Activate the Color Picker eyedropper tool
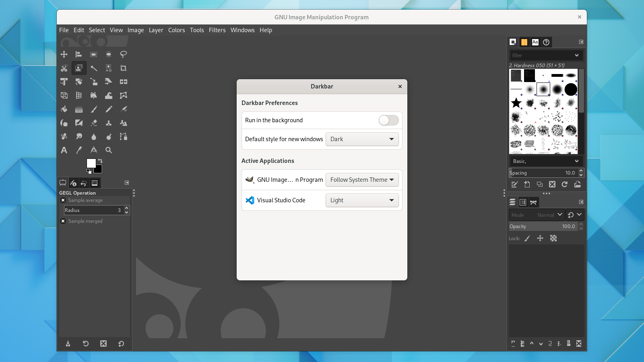The height and width of the screenshot is (362, 644). (78, 150)
